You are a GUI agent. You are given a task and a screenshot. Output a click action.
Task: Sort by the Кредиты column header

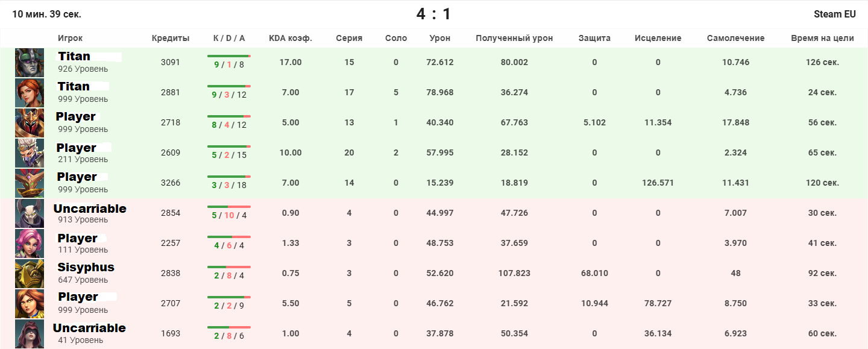[x=171, y=38]
